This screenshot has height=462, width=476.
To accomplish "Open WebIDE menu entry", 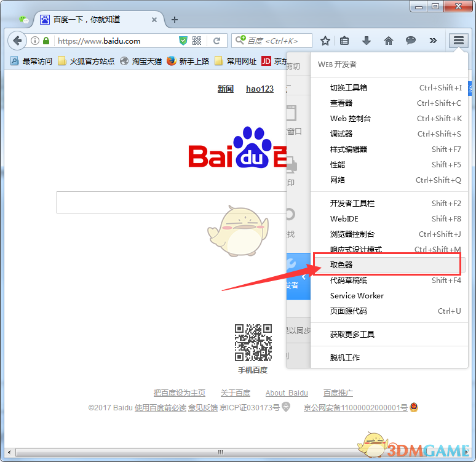I will tap(389, 219).
